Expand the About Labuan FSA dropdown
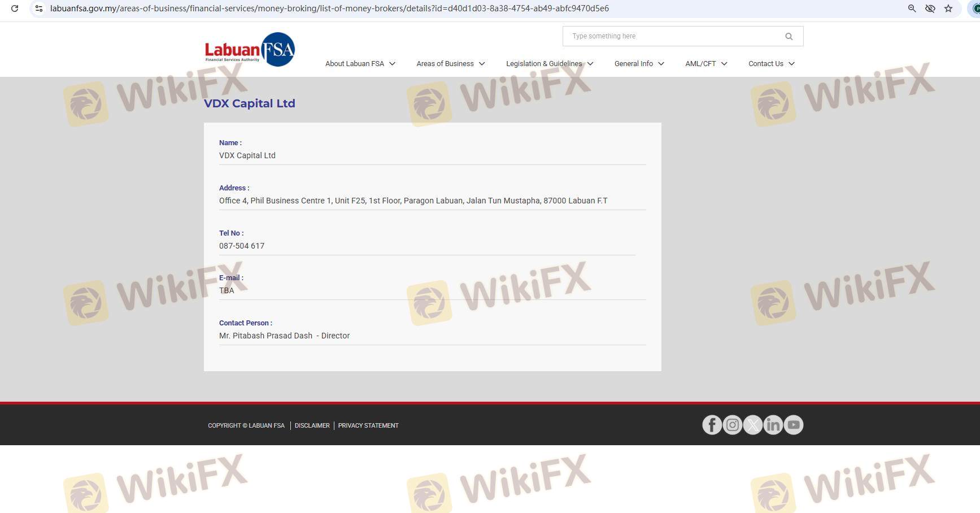This screenshot has height=513, width=980. [x=360, y=64]
